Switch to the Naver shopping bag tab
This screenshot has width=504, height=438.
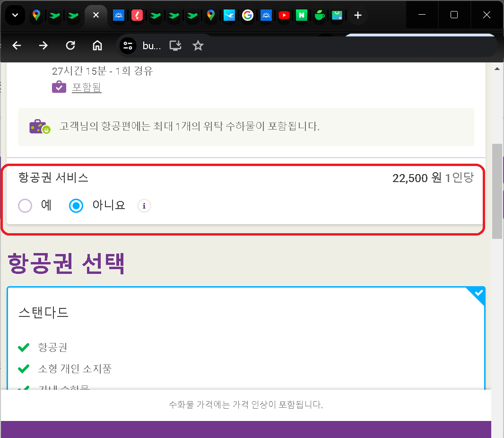(337, 15)
